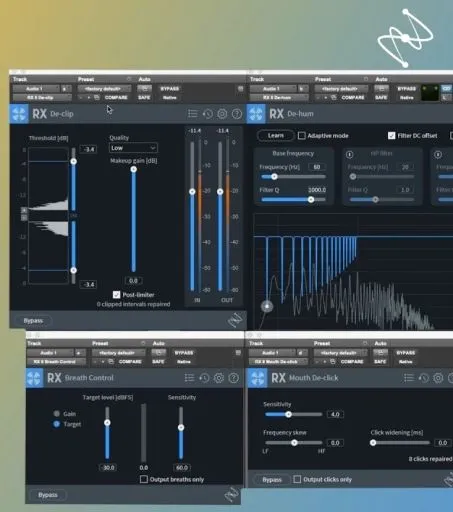Viewport: 453px width, 512px height.
Task: Open factory default preset dropdown in De-hum
Action: (341, 89)
